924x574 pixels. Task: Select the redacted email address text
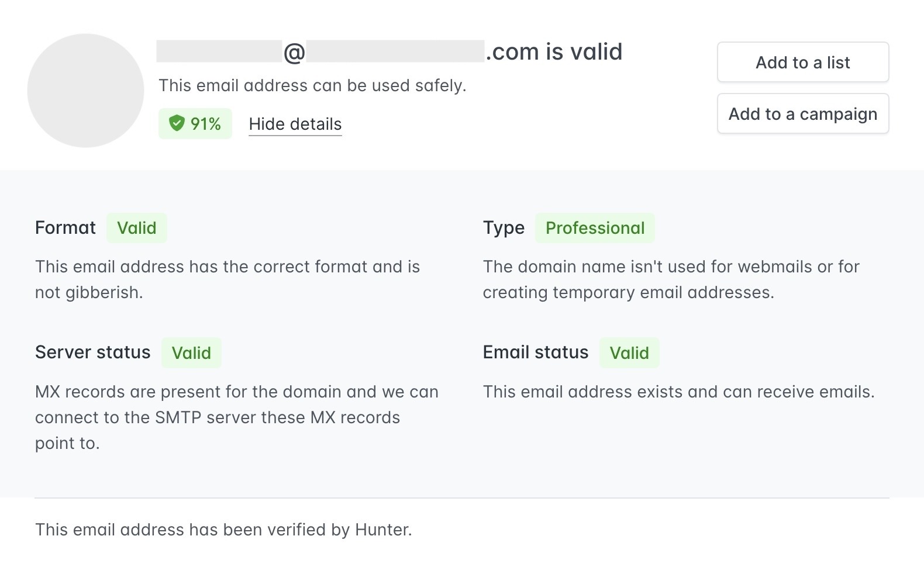point(319,51)
